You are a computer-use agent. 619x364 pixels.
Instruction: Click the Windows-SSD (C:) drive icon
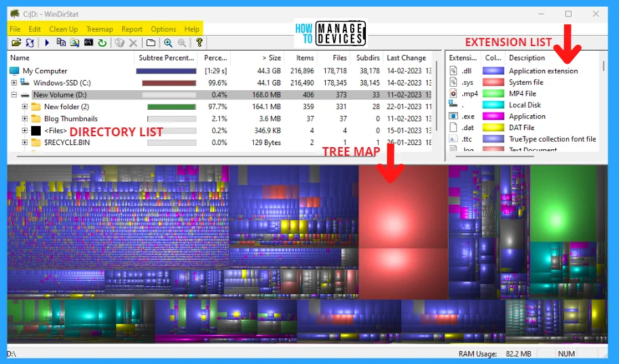click(25, 83)
